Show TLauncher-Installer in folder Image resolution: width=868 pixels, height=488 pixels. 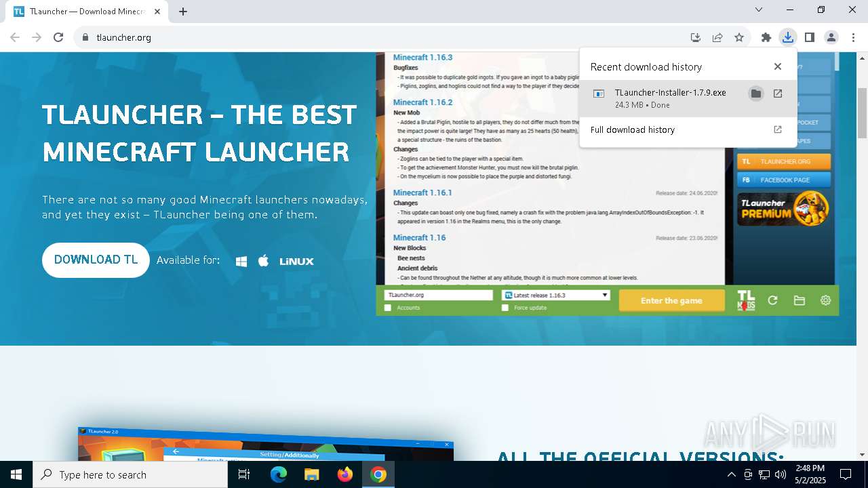[x=755, y=94]
